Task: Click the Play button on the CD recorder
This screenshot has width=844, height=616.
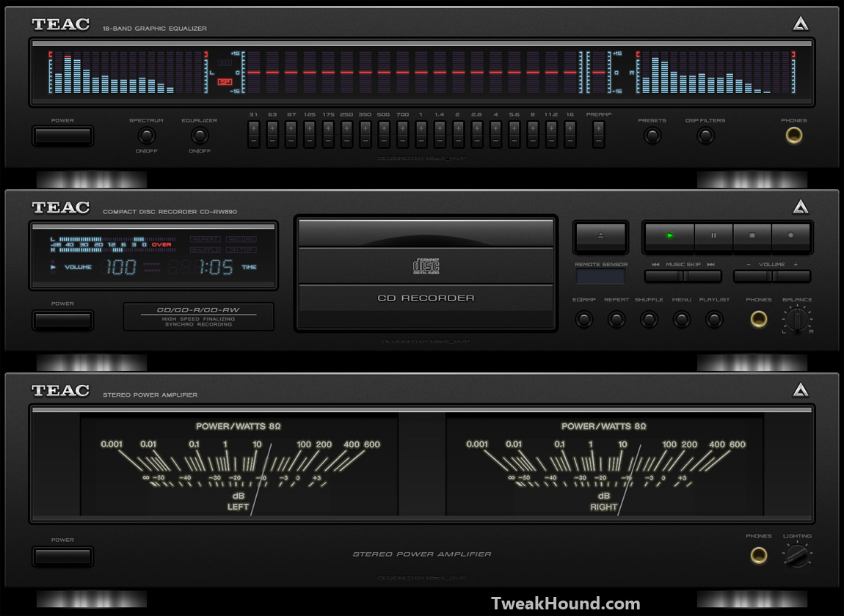Action: [669, 235]
